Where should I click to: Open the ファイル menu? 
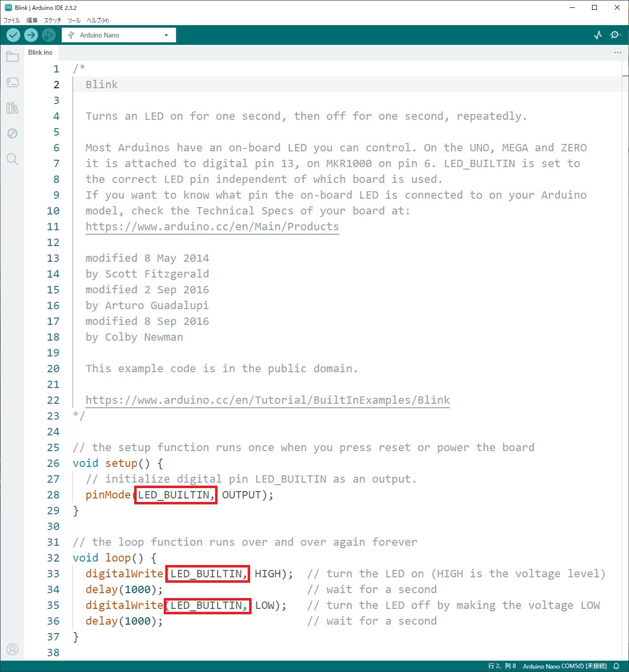pyautogui.click(x=12, y=20)
